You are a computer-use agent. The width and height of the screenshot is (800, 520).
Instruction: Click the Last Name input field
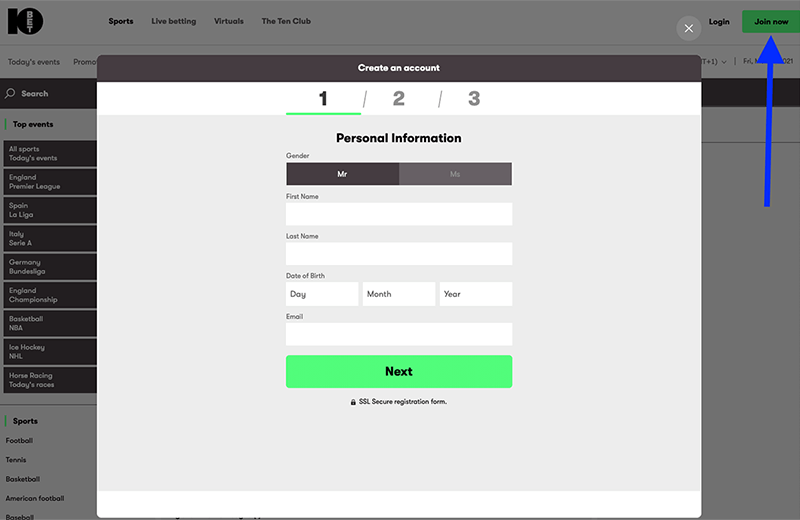tap(398, 254)
